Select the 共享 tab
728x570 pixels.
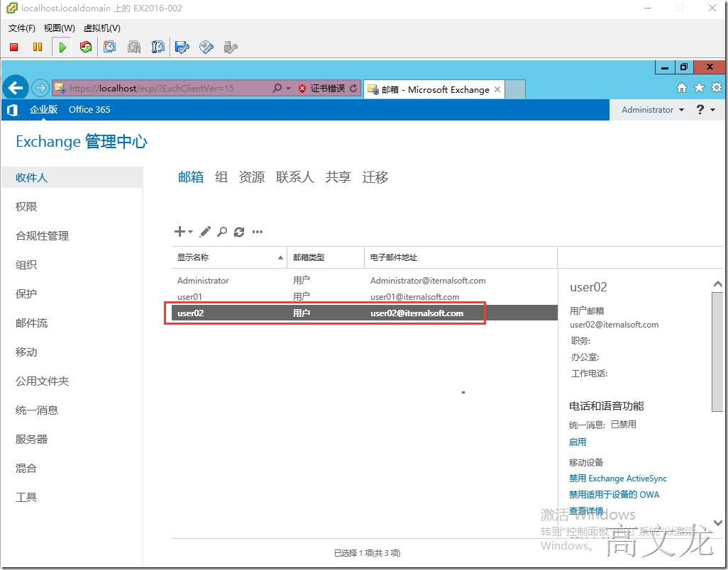click(x=338, y=177)
